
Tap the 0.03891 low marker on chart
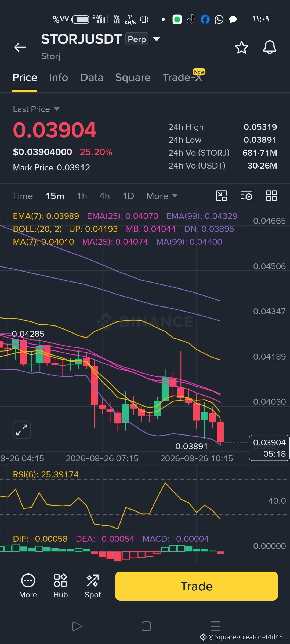click(191, 446)
